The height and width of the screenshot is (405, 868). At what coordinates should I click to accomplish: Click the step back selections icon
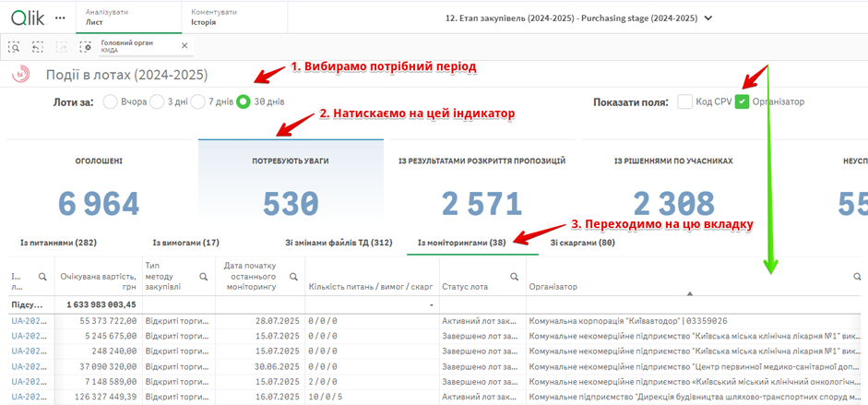38,46
